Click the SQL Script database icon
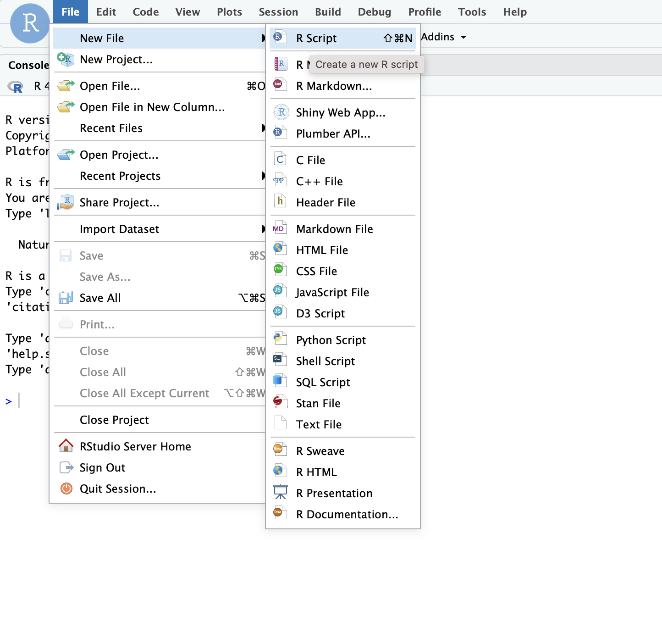The width and height of the screenshot is (662, 644). click(280, 381)
